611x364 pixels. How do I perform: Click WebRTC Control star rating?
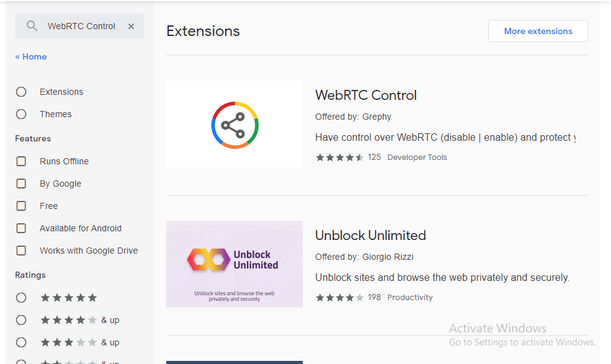(x=340, y=158)
